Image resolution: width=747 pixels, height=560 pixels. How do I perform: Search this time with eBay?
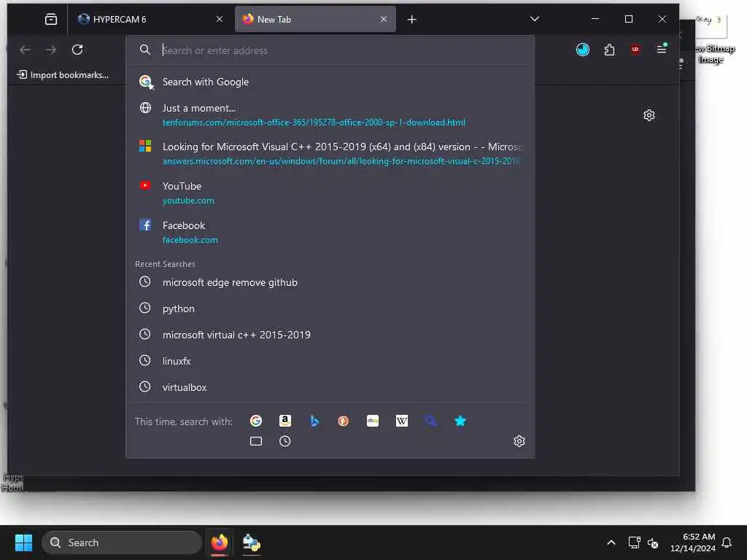coord(373,421)
